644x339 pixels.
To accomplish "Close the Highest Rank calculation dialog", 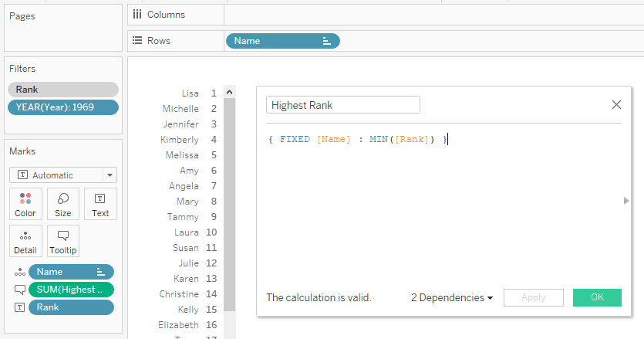I will pos(616,105).
